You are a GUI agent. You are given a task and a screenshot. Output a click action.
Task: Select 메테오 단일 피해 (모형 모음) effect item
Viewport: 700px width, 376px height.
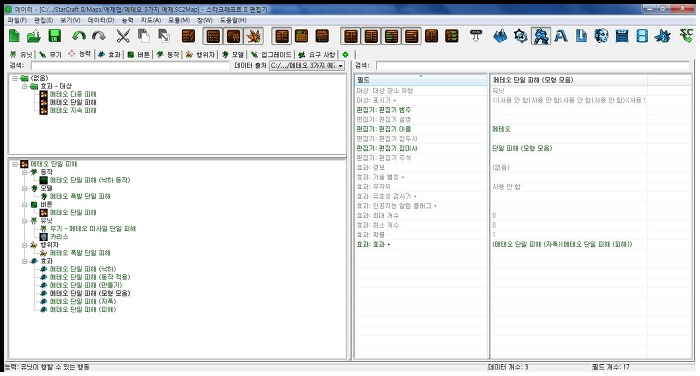[x=90, y=293]
